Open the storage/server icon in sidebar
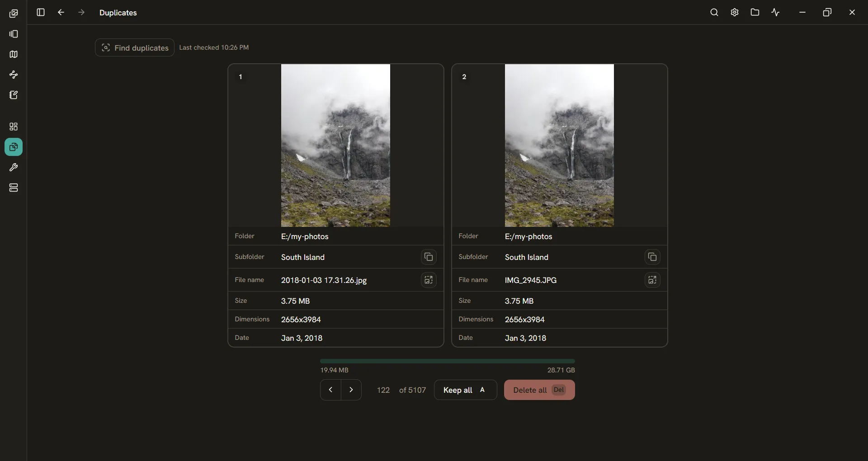This screenshot has height=461, width=868. tap(14, 188)
